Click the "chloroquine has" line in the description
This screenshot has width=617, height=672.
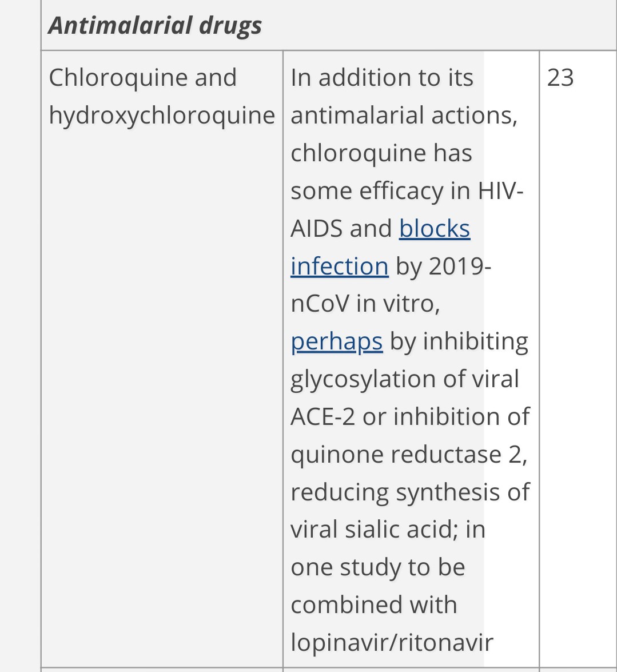pyautogui.click(x=381, y=153)
